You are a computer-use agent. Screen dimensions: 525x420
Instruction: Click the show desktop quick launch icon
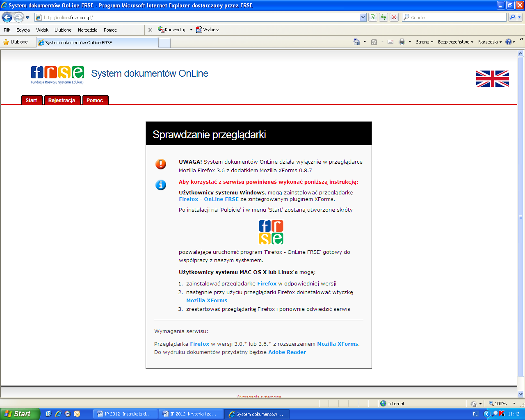tap(48, 414)
